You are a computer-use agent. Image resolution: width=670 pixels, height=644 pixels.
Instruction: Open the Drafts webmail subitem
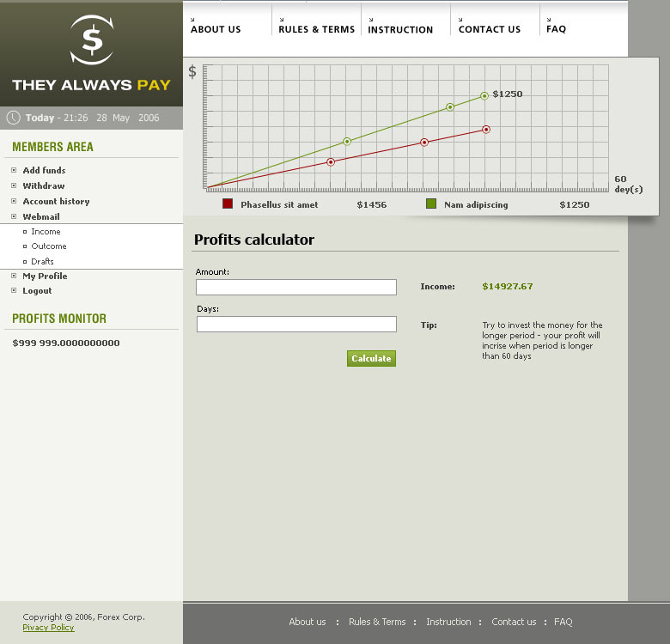(x=42, y=261)
